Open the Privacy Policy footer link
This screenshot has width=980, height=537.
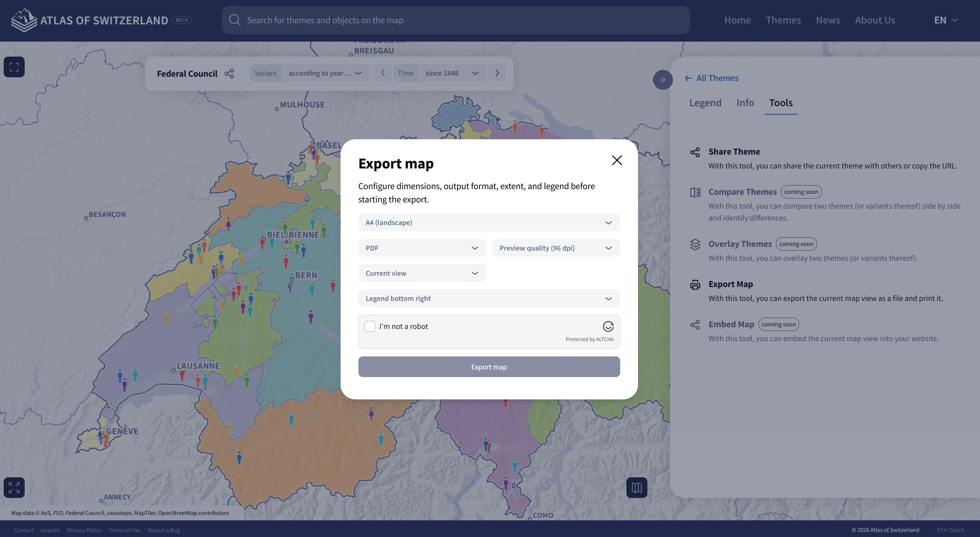pos(84,530)
